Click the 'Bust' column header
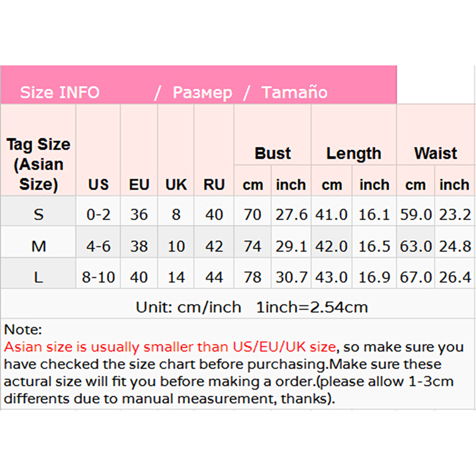This screenshot has width=476, height=476. [273, 153]
